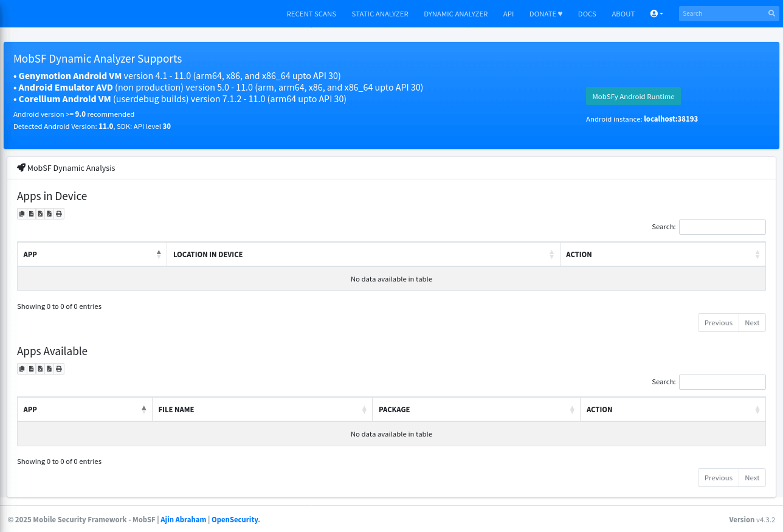The image size is (783, 532).
Task: Open the Ajin Abraham footer link
Action: tap(183, 520)
